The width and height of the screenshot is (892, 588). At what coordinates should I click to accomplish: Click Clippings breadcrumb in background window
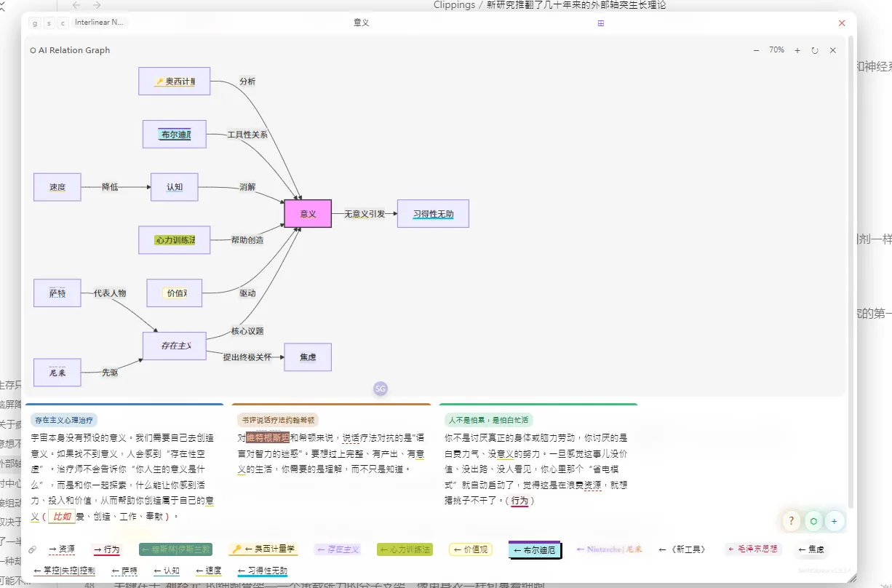454,5
